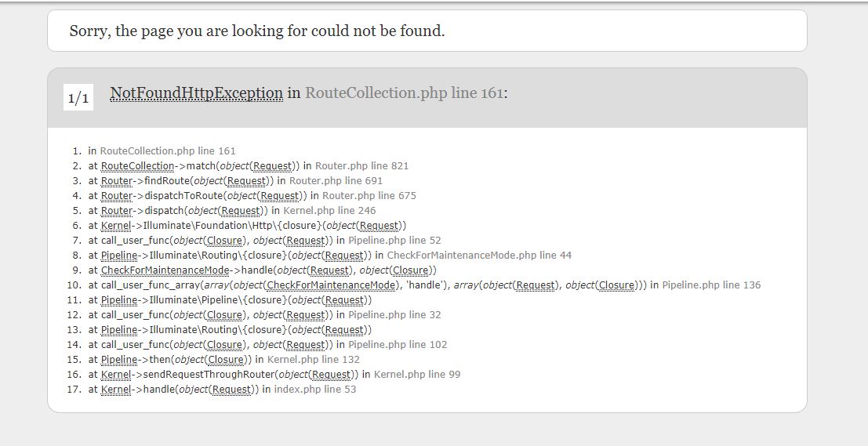Click "Pipeline.php line 136" file reference
Screen dimensions: 868x446
pos(711,285)
